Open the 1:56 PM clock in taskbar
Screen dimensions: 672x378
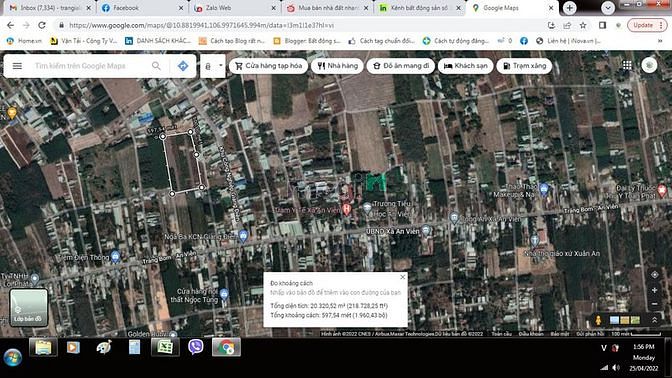coord(644,346)
